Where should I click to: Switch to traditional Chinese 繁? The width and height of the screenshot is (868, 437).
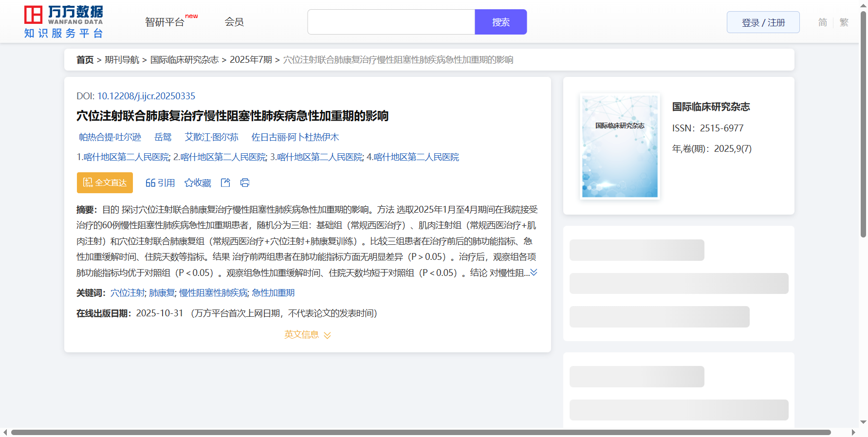coord(844,22)
